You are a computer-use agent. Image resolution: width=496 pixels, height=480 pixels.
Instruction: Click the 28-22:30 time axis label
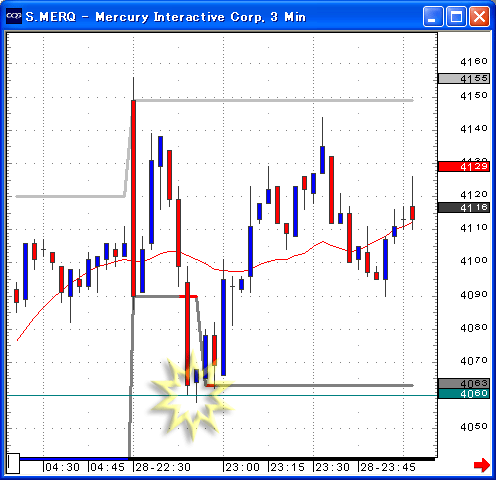tap(163, 467)
